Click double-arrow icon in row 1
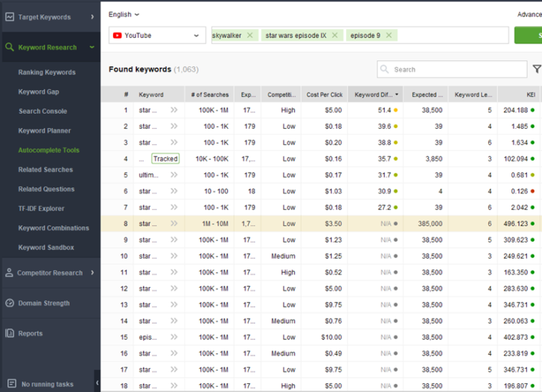This screenshot has height=392, width=542. (173, 110)
